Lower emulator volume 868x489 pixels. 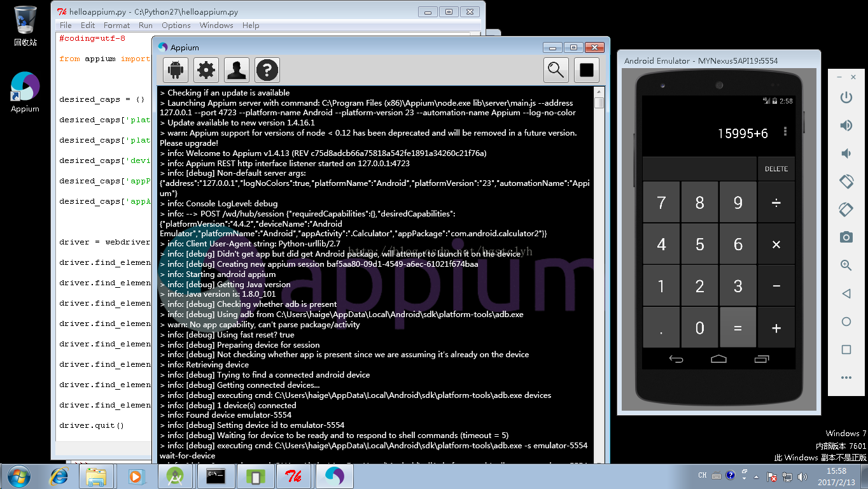click(846, 153)
